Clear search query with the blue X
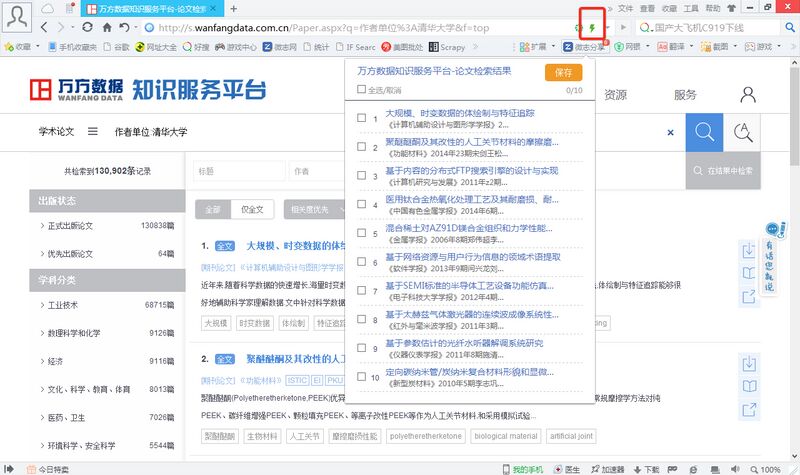This screenshot has width=800, height=475. pyautogui.click(x=670, y=133)
